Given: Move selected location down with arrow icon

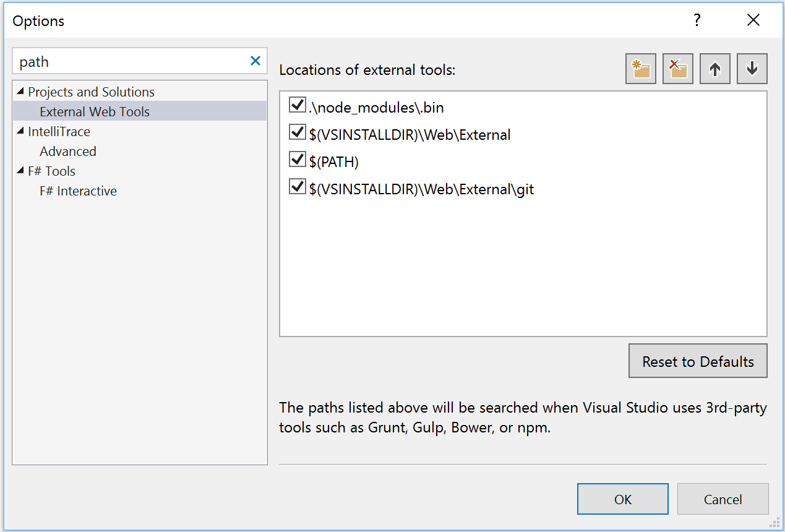Looking at the screenshot, I should 752,69.
